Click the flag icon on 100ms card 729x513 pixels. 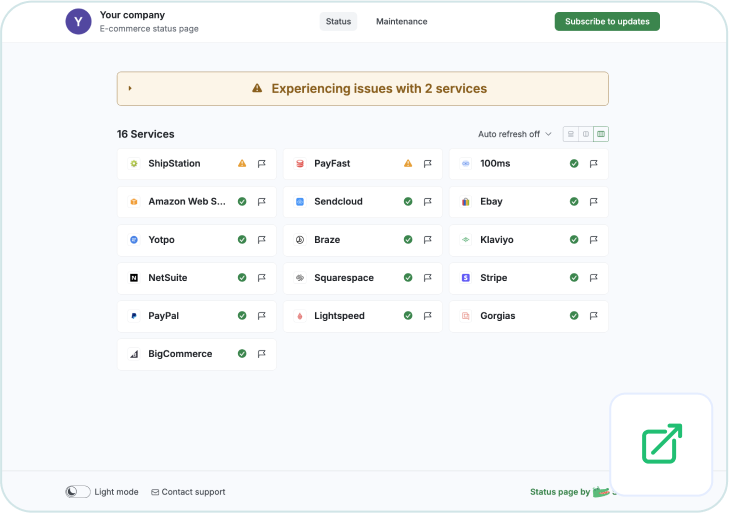(x=594, y=164)
